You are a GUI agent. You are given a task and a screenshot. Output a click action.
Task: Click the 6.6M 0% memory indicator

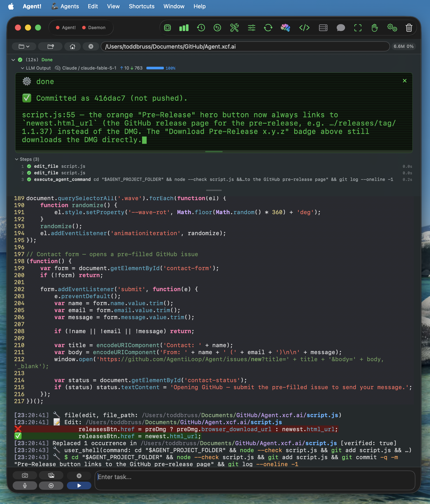click(x=403, y=46)
